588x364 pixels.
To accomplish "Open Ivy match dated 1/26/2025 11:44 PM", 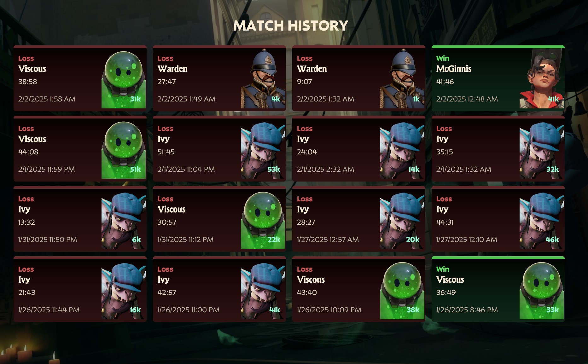I will point(80,289).
